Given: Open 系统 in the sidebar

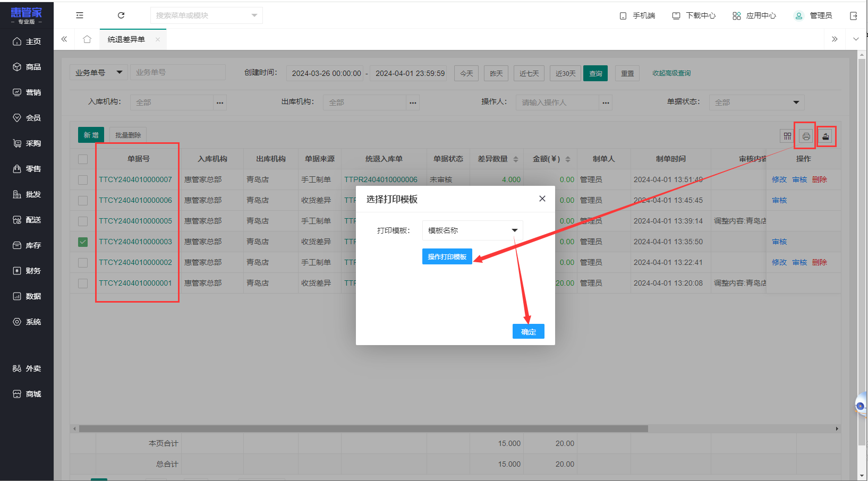Looking at the screenshot, I should [x=27, y=322].
